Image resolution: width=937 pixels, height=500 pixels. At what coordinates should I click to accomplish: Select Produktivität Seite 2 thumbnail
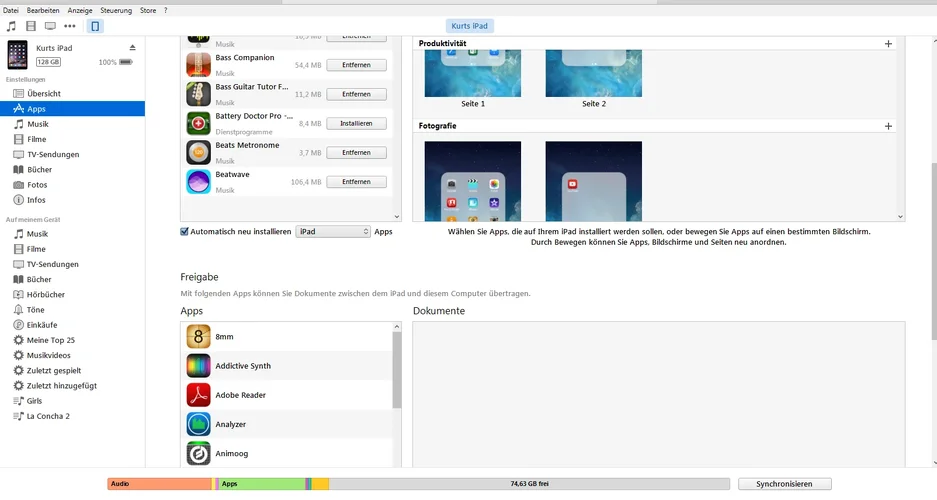(x=593, y=73)
